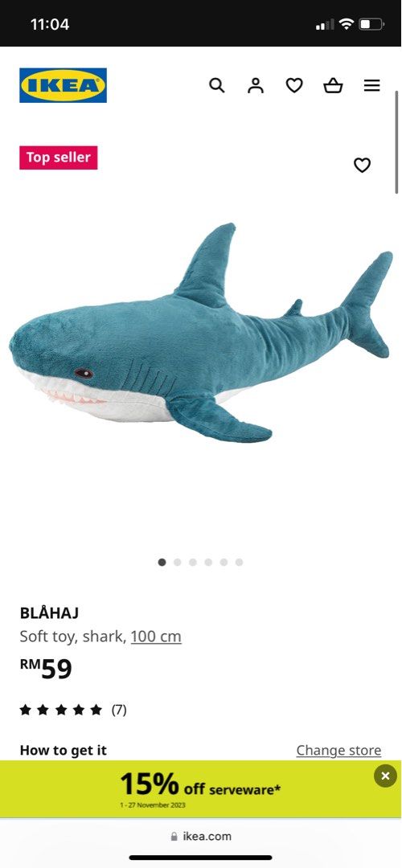
Task: Open the 100 cm size link
Action: [156, 637]
